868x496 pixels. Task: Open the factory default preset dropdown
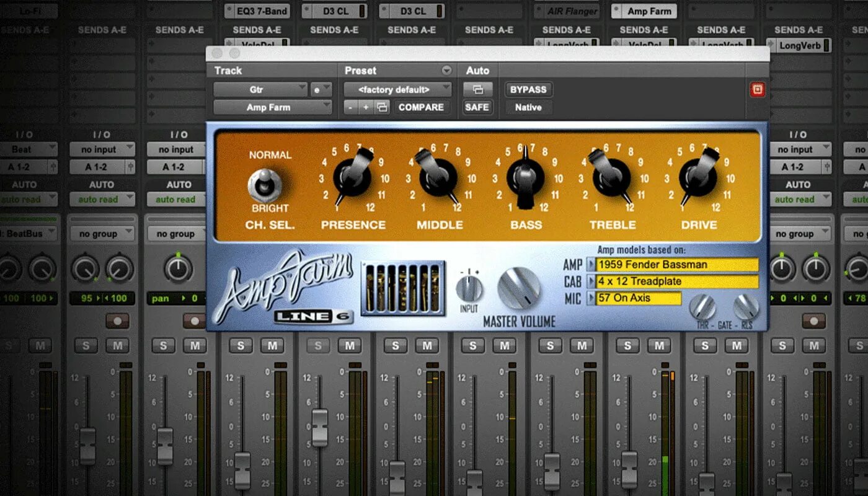pyautogui.click(x=397, y=89)
